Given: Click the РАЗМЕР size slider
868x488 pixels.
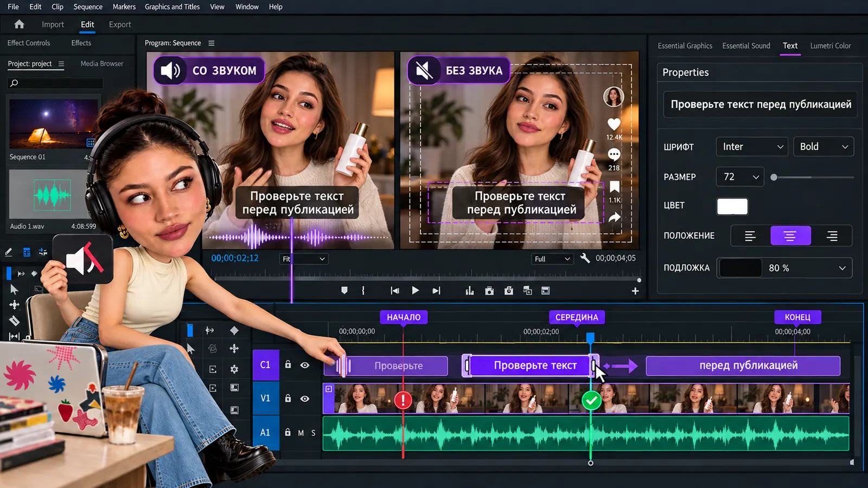Looking at the screenshot, I should [813, 177].
